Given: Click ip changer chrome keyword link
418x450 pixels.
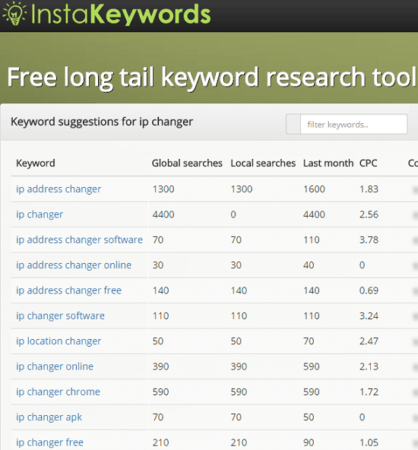Looking at the screenshot, I should [58, 392].
